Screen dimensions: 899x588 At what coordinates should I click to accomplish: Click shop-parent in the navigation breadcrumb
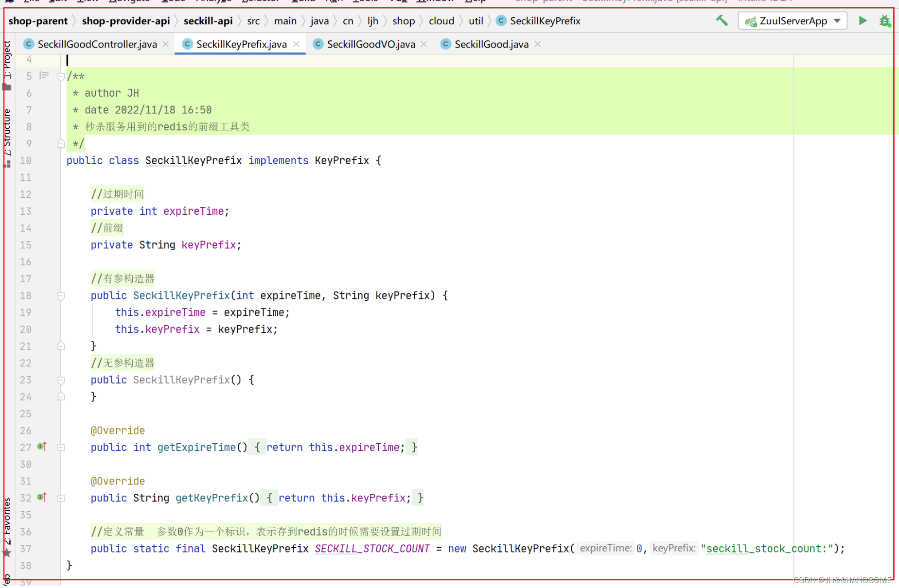click(x=38, y=21)
